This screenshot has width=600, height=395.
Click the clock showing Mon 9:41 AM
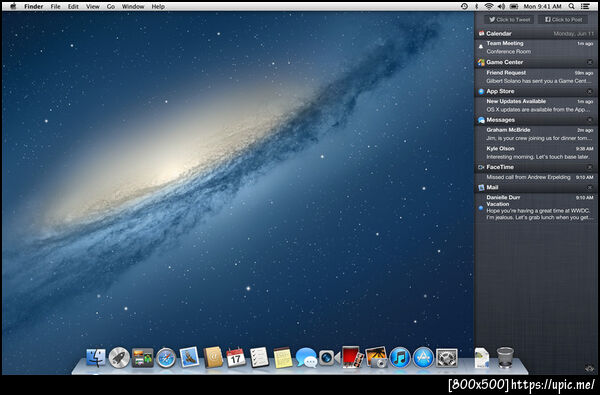tap(542, 7)
